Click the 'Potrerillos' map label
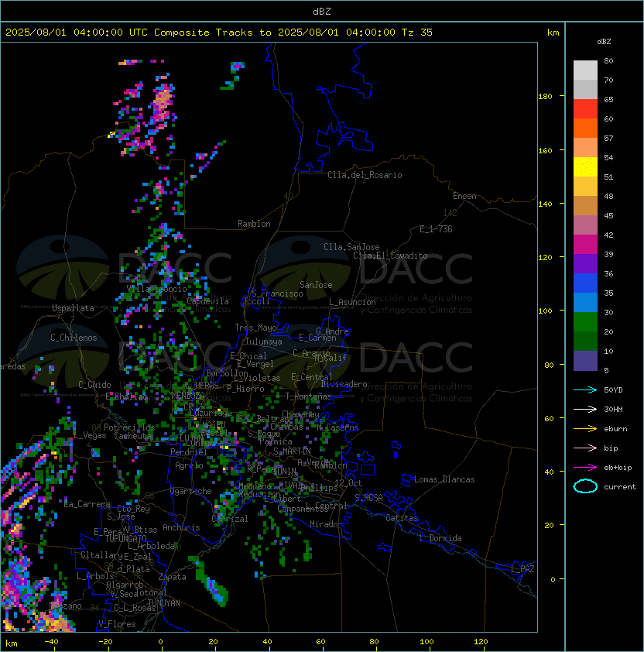Screen dimensions: 644x652 pyautogui.click(x=129, y=427)
